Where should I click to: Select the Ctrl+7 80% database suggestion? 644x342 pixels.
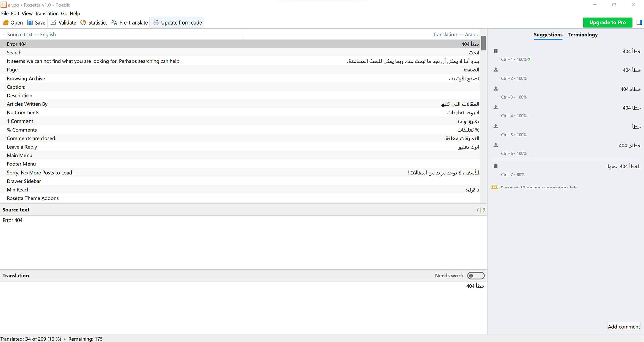(x=566, y=170)
